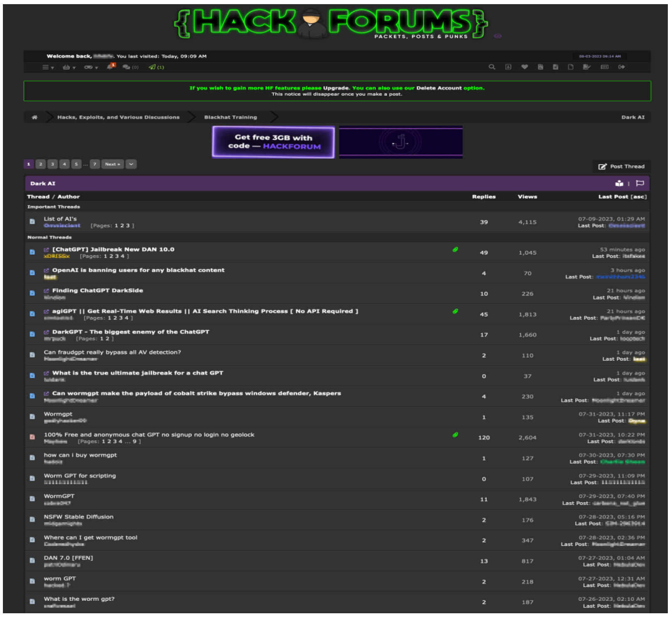Expand the basket icon dropdown
Viewport: 672px width, 617px height.
pos(69,67)
